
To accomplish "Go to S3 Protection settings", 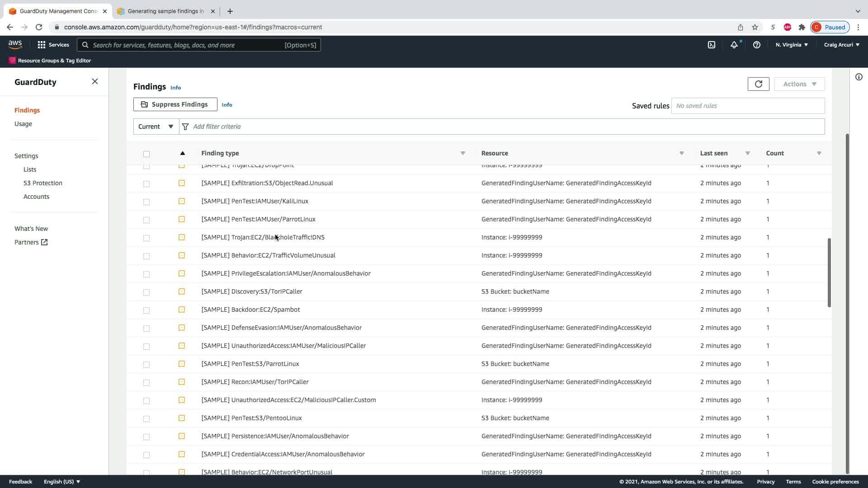I will tap(43, 183).
